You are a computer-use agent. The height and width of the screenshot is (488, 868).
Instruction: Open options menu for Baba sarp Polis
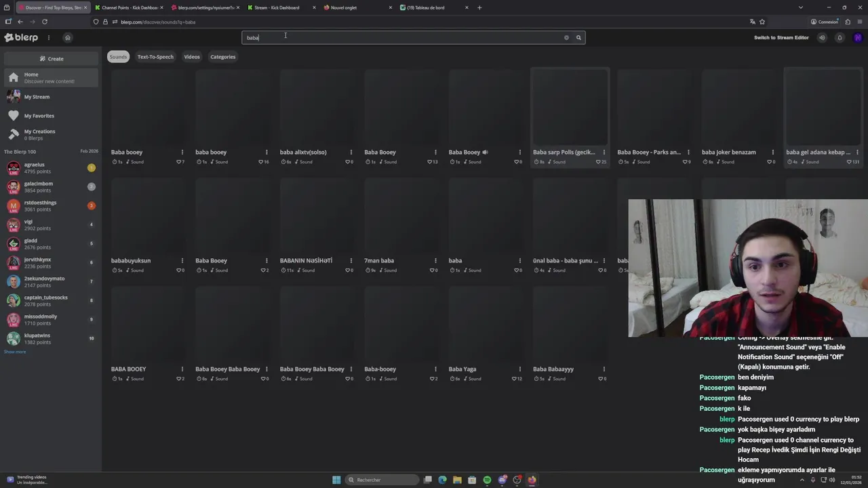(604, 152)
